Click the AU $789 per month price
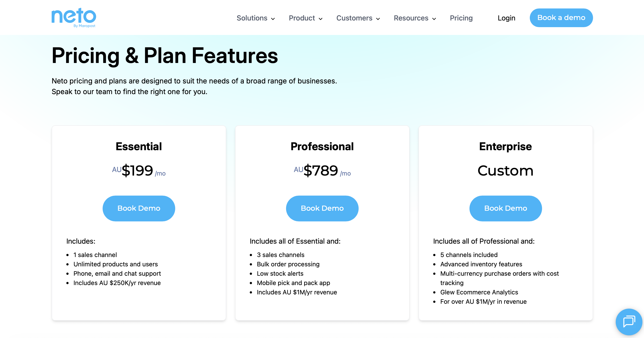This screenshot has width=644, height=338. (322, 171)
